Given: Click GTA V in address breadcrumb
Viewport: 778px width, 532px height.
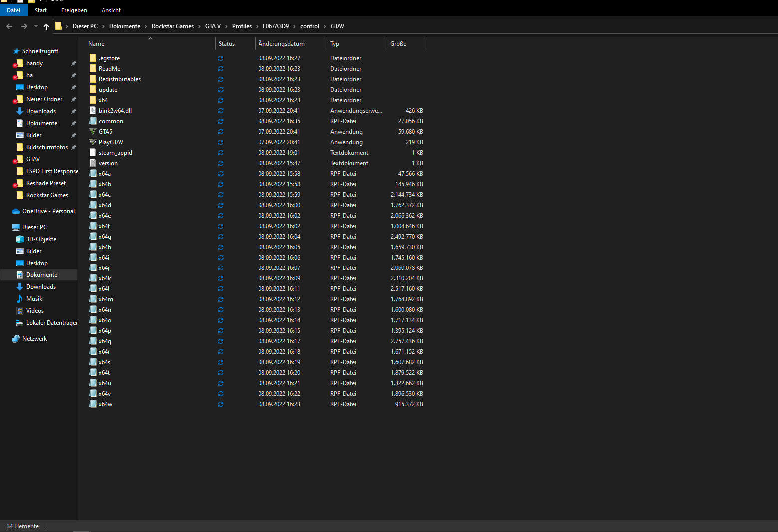Looking at the screenshot, I should click(213, 26).
